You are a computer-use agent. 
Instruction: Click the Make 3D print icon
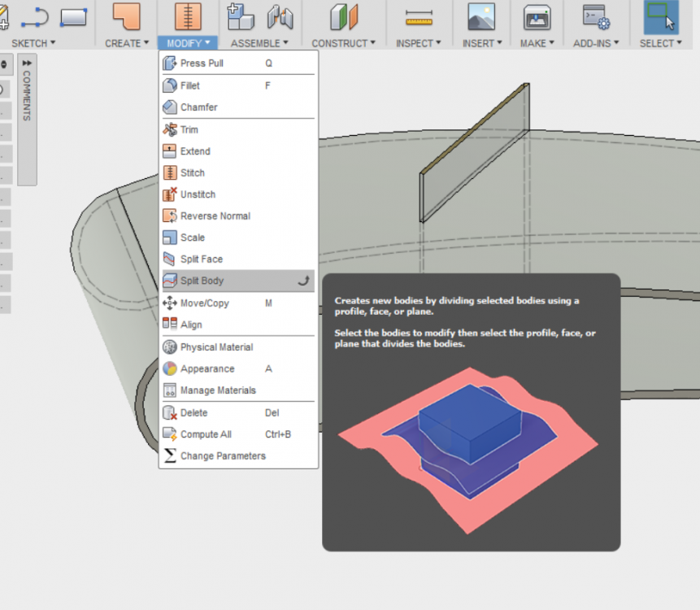tap(537, 17)
